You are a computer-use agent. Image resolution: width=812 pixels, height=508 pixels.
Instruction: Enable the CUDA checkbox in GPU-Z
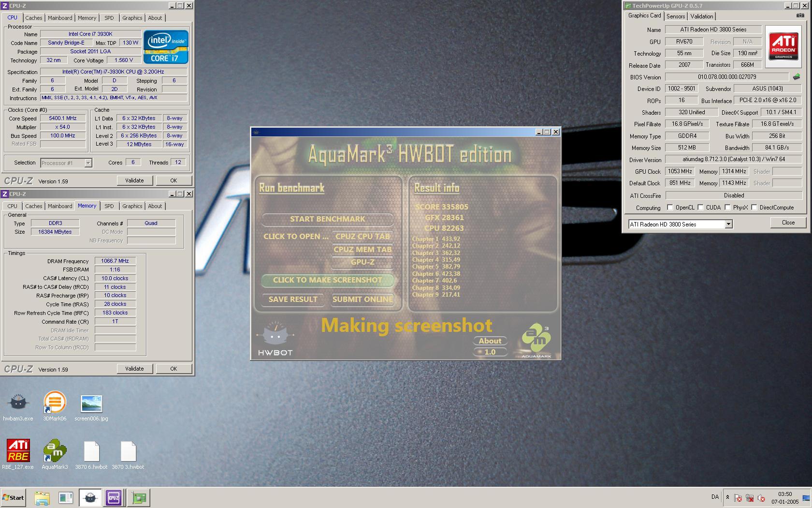click(x=700, y=208)
